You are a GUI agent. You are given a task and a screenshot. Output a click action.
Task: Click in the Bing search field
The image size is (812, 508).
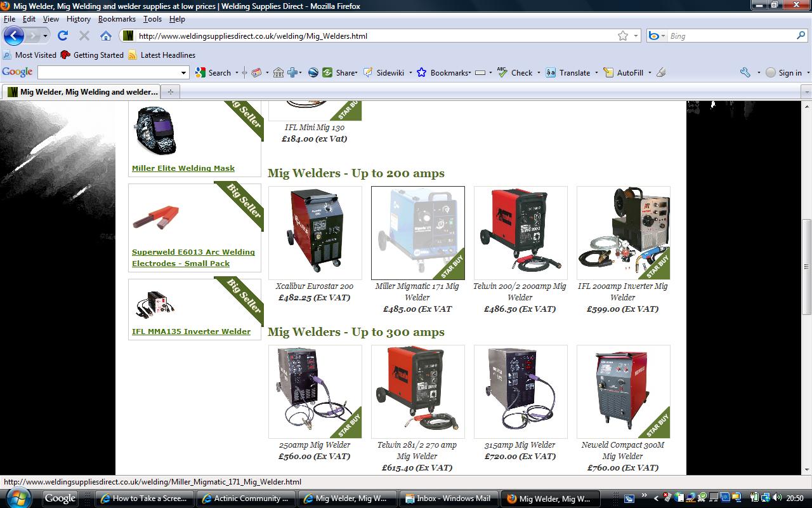point(730,36)
